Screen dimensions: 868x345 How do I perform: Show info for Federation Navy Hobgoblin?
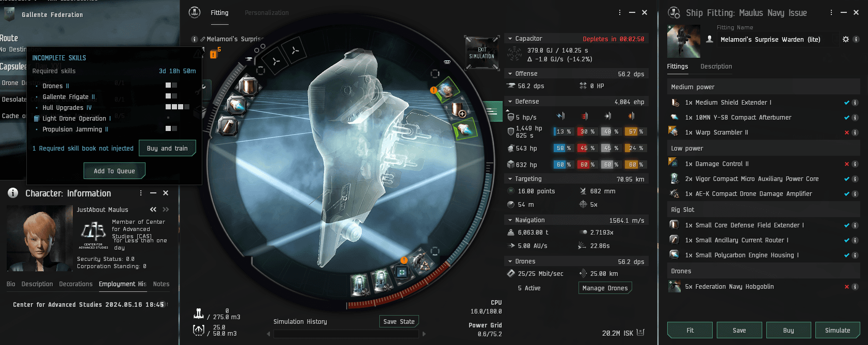[x=855, y=287]
